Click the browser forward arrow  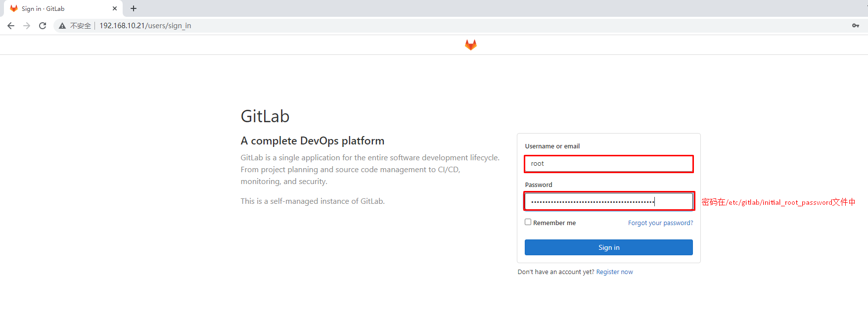point(27,26)
